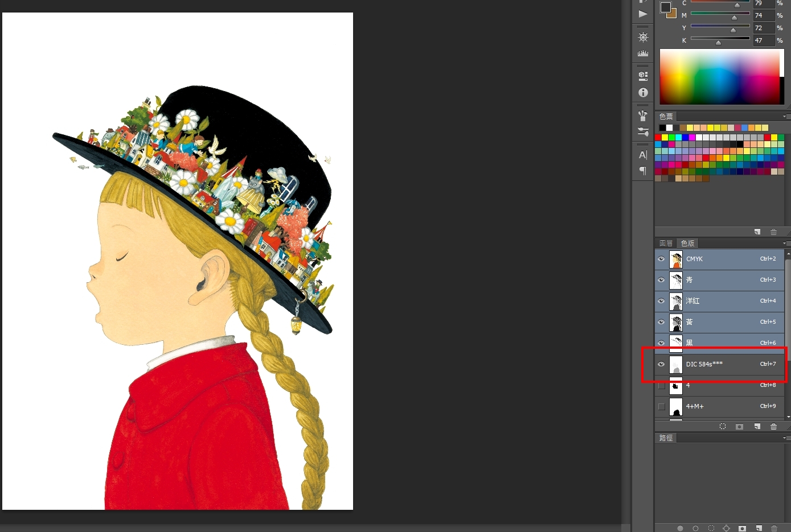
Task: Select the 色版 channels tab
Action: click(x=688, y=244)
